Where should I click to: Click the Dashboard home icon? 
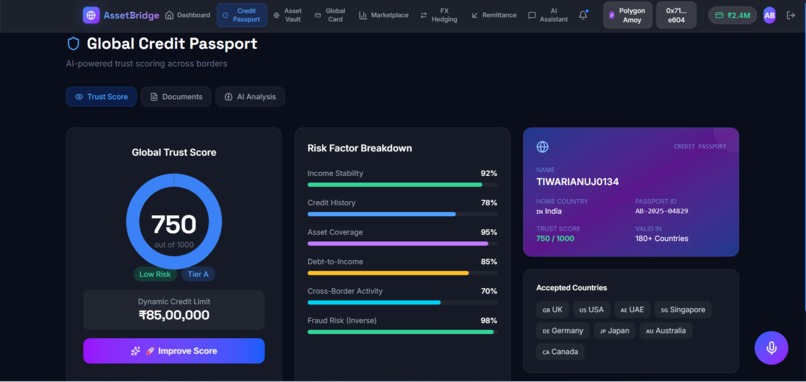(x=169, y=15)
